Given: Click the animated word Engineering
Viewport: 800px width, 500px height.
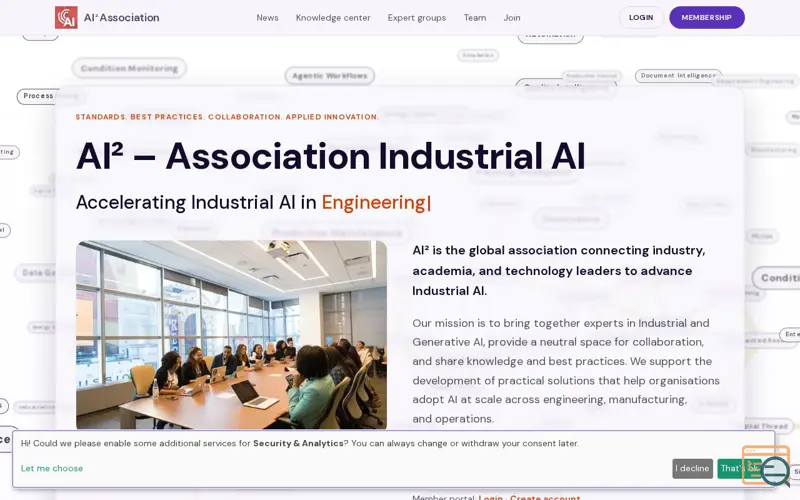Looking at the screenshot, I should (373, 203).
